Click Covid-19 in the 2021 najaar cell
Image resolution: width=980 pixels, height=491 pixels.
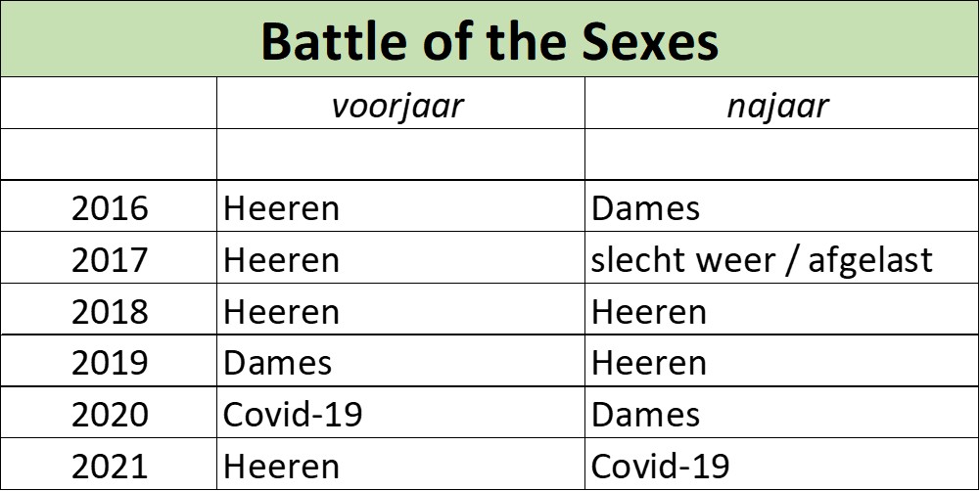(x=661, y=466)
